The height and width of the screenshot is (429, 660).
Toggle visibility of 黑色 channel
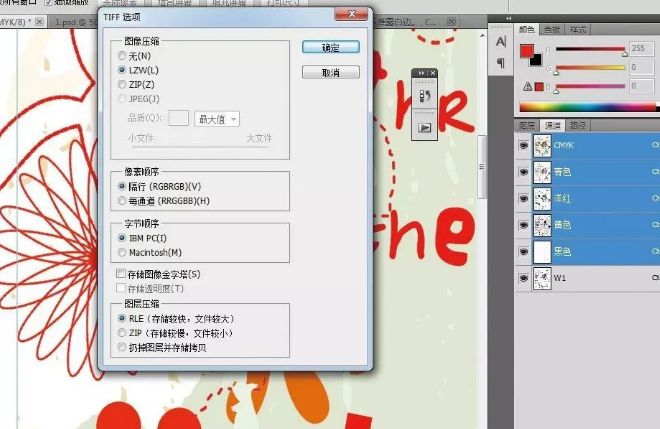click(523, 252)
